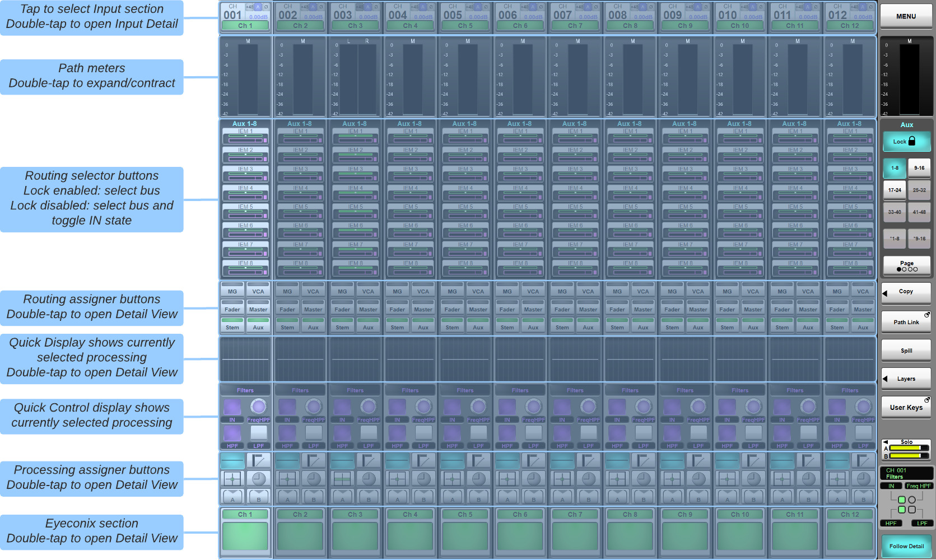936x560 pixels.
Task: Select insert A icon on channel 1
Action: (x=232, y=497)
